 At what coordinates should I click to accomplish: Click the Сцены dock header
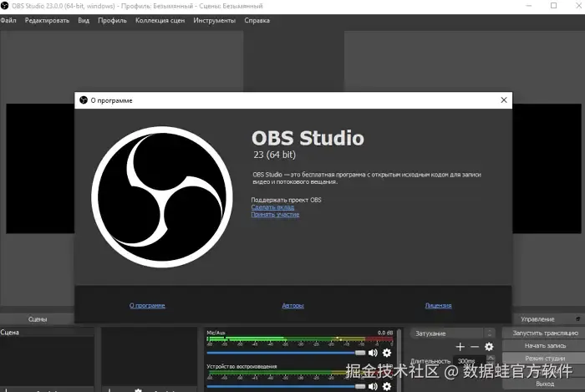[x=38, y=319]
